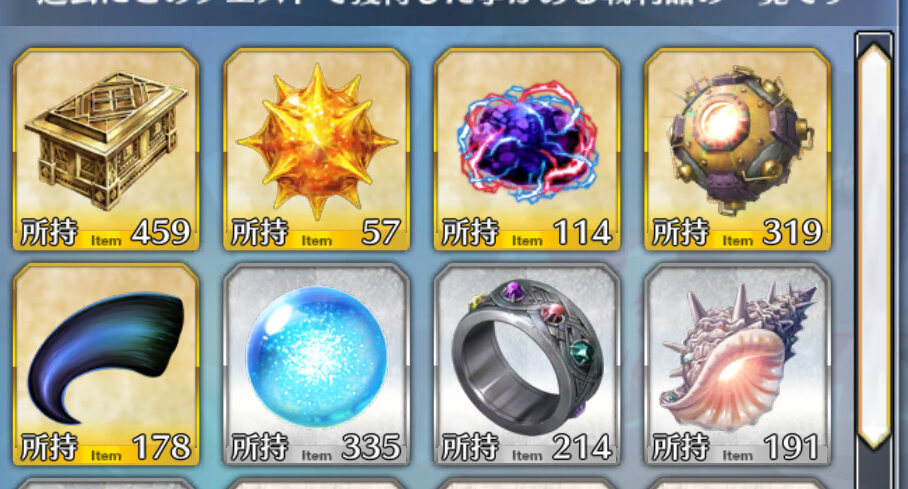Click the 191 count under the shell

pyautogui.click(x=791, y=447)
